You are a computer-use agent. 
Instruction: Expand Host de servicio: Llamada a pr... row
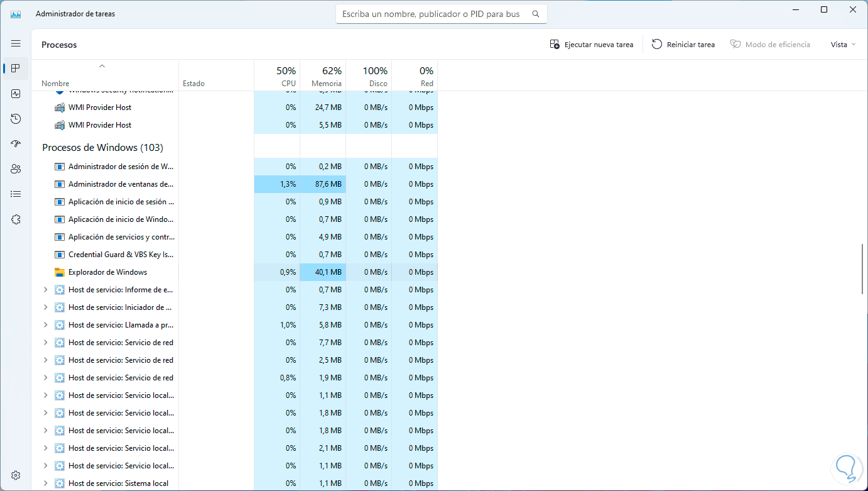click(45, 325)
